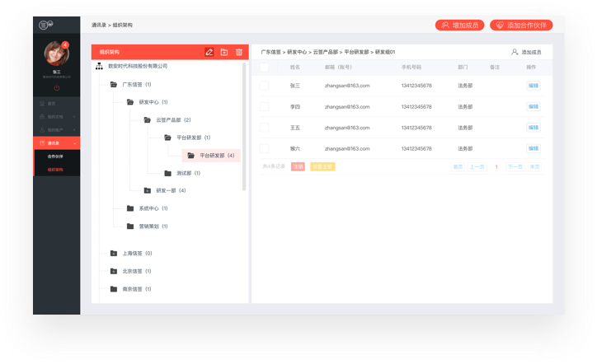Click the folder icon beside 上海信签

point(114,254)
